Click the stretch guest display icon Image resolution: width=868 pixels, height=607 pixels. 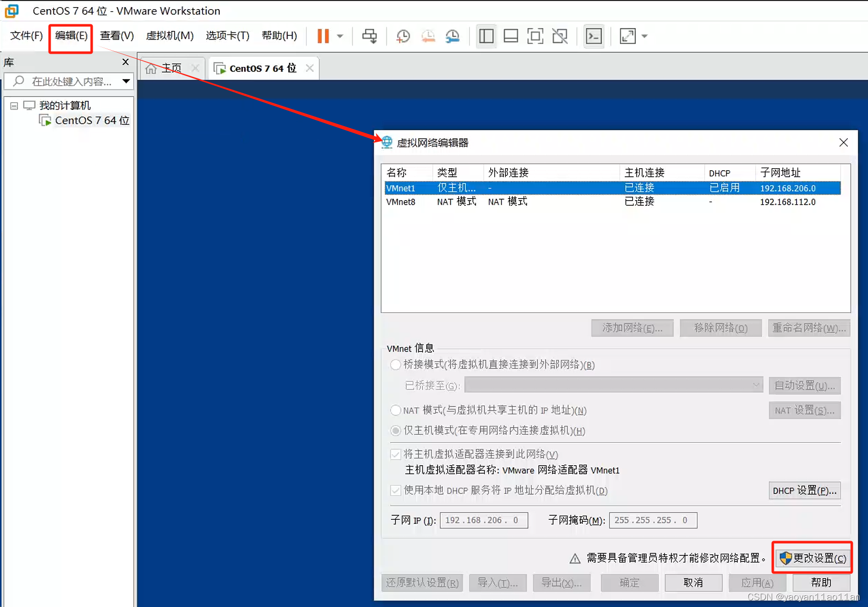[627, 36]
